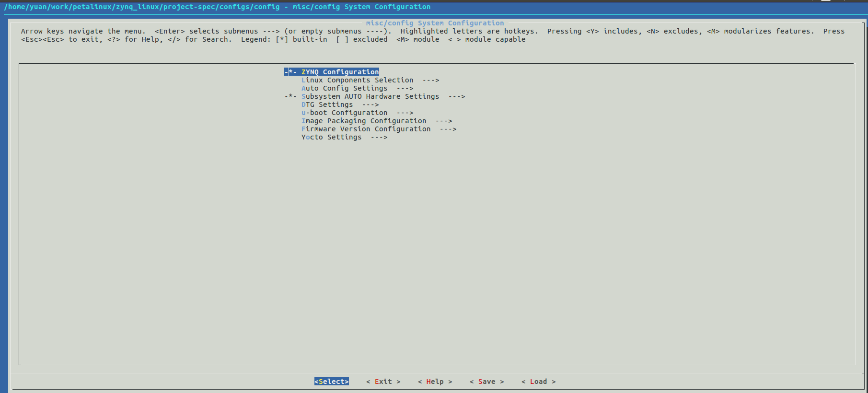Image resolution: width=868 pixels, height=393 pixels.
Task: Open Linux Components Selection submenu
Action: click(x=370, y=80)
